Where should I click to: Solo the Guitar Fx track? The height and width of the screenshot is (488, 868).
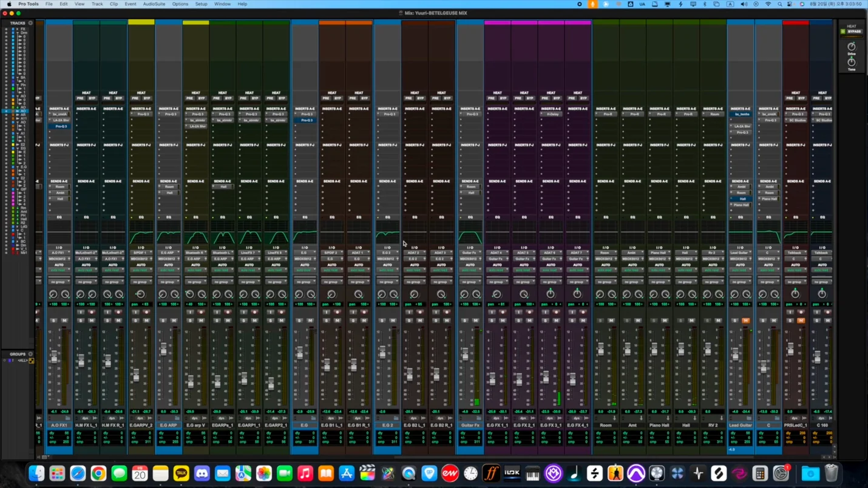pos(465,320)
